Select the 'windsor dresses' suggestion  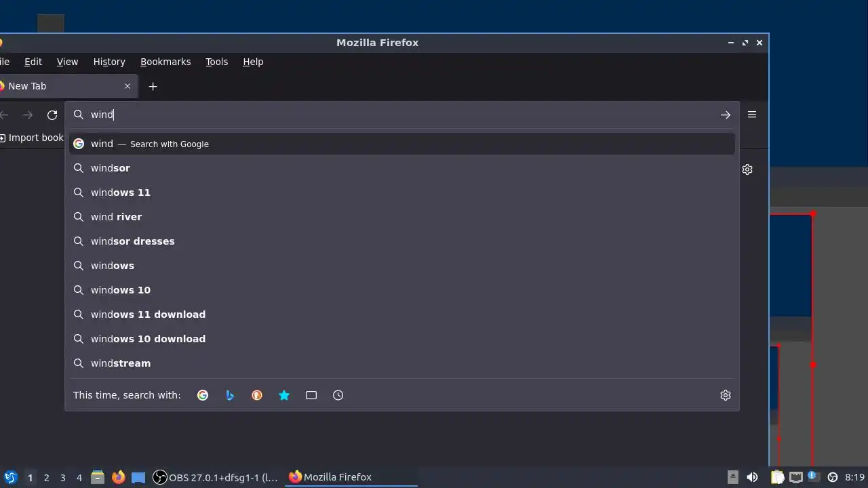click(x=401, y=241)
